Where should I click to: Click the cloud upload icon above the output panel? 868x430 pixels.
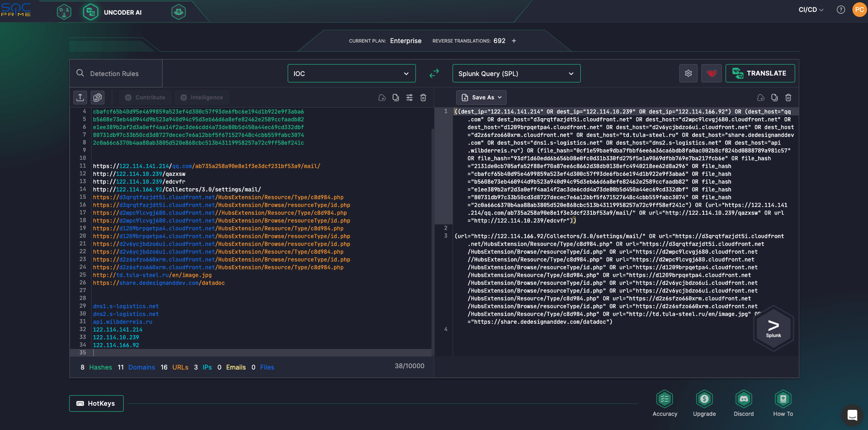(x=760, y=97)
